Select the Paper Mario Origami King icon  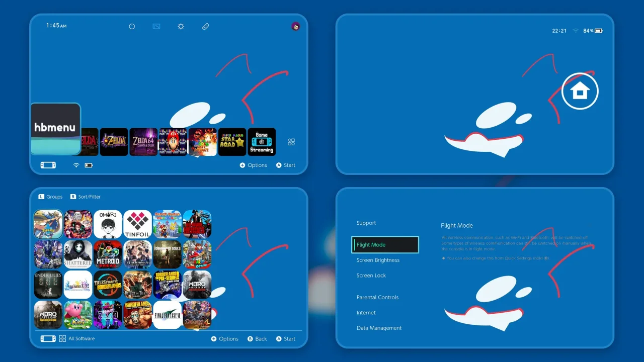pos(167,224)
